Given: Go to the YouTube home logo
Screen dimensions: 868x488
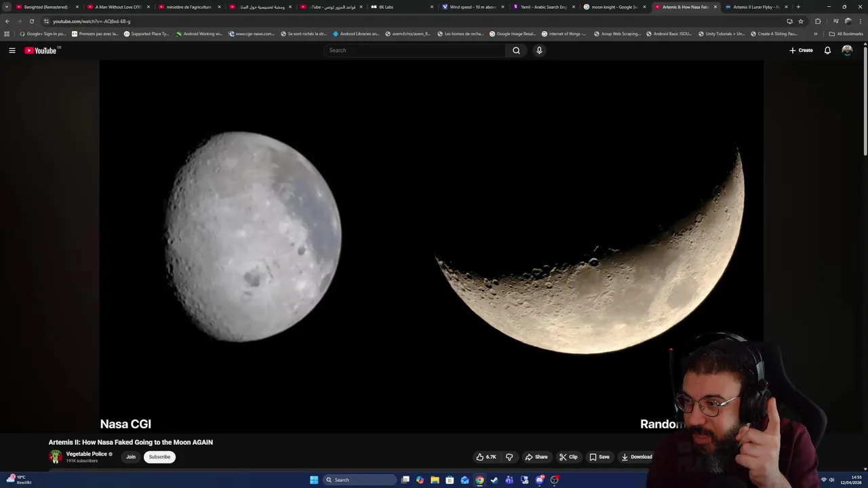Looking at the screenshot, I should click(41, 50).
